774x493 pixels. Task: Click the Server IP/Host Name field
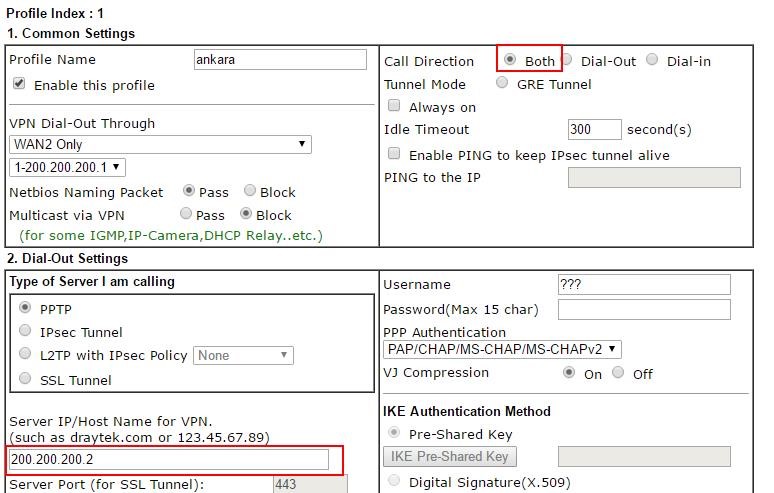[x=168, y=459]
